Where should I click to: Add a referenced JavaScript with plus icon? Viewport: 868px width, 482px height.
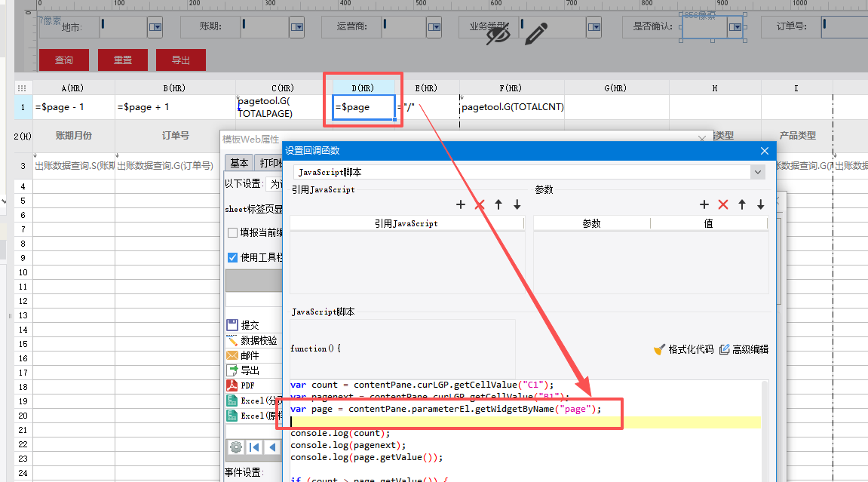[x=461, y=204]
